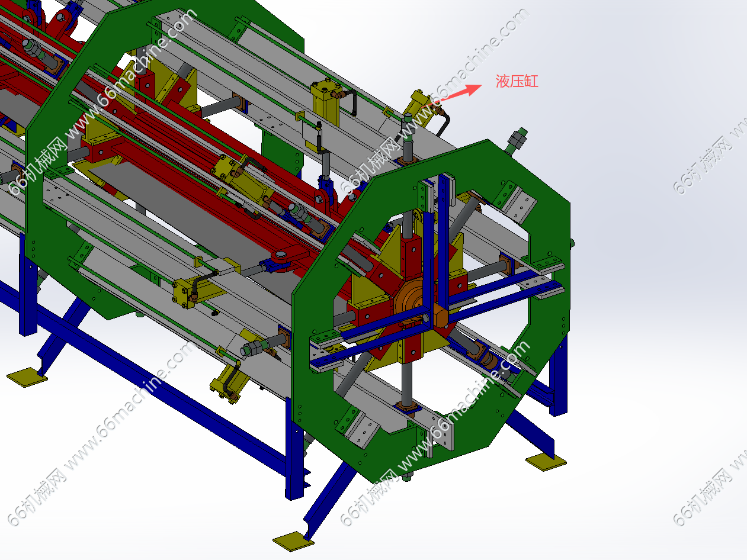The width and height of the screenshot is (747, 560).
Task: Click the red 液压缸 label text
Action: click(517, 81)
